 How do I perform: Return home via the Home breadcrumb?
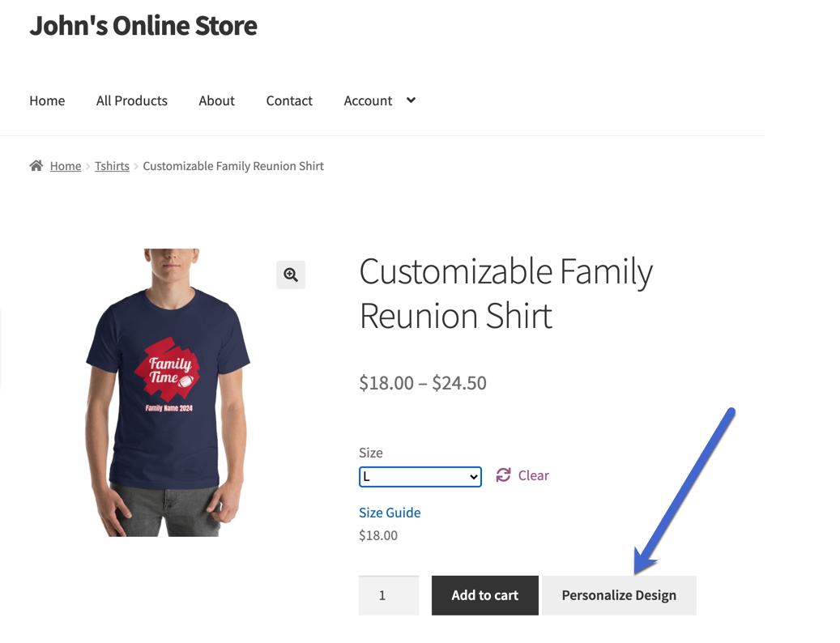coord(66,165)
